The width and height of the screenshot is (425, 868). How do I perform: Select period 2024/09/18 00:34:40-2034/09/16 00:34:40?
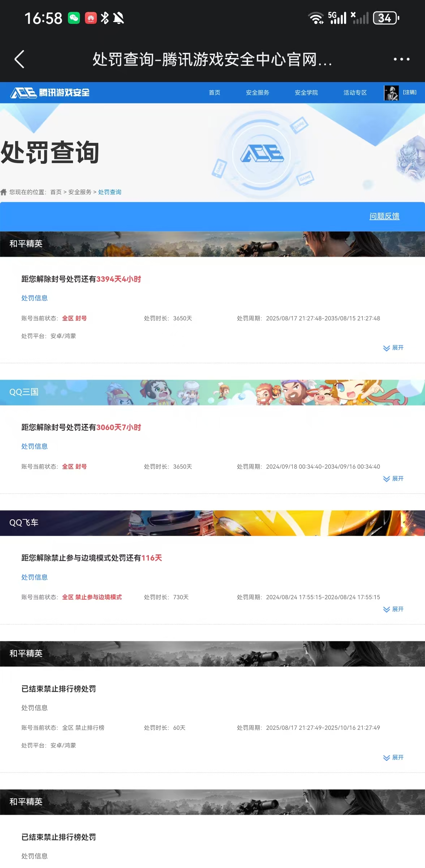(x=323, y=467)
